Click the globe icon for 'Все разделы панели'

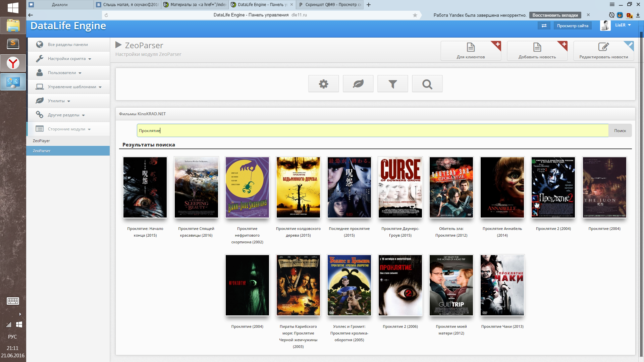coord(40,44)
